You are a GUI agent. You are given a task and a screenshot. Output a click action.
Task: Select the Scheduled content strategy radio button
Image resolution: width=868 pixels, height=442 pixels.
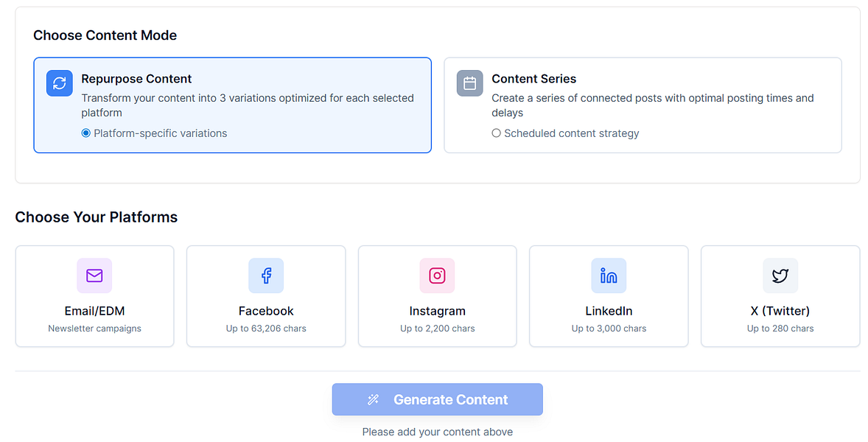coord(496,133)
